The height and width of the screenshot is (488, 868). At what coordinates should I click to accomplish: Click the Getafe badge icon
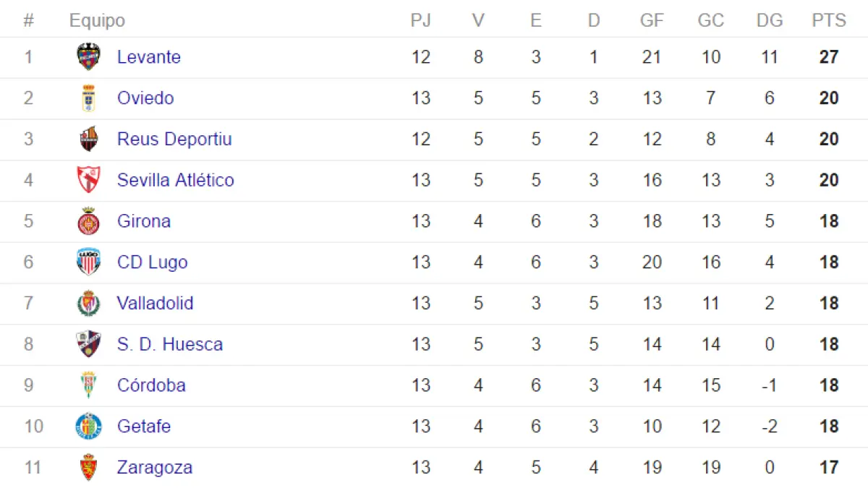tap(89, 426)
